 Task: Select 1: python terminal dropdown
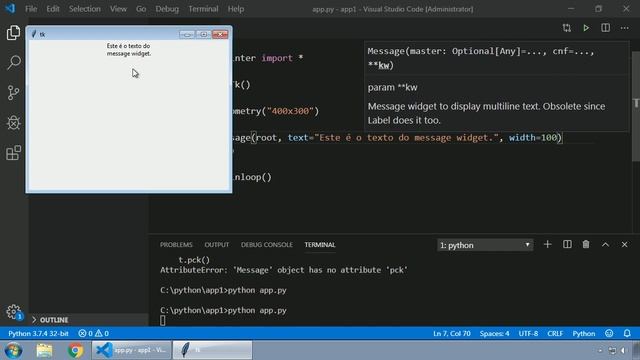click(x=485, y=245)
